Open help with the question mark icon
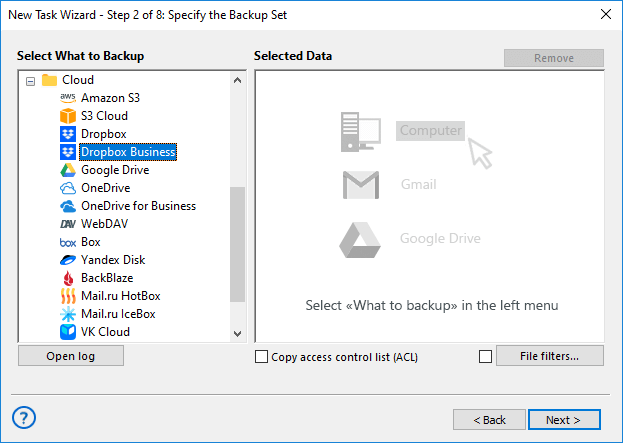Viewport: 623px width, 443px height. click(x=24, y=418)
